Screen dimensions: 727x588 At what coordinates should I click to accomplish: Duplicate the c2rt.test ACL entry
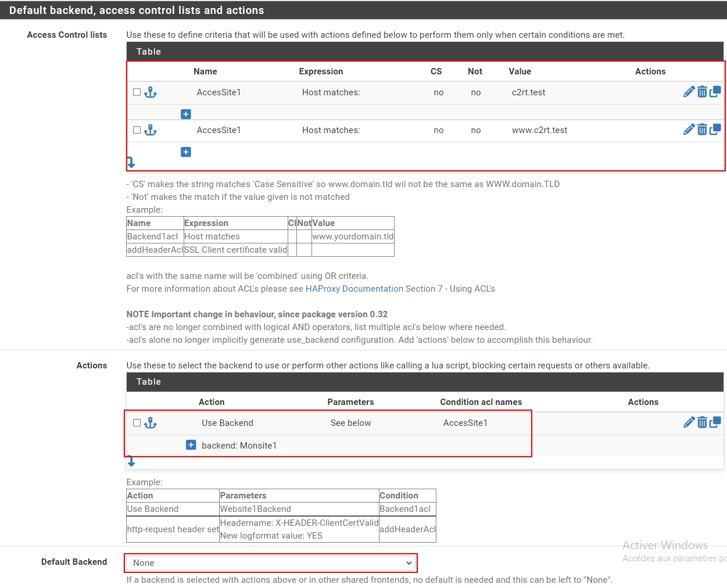tap(715, 92)
